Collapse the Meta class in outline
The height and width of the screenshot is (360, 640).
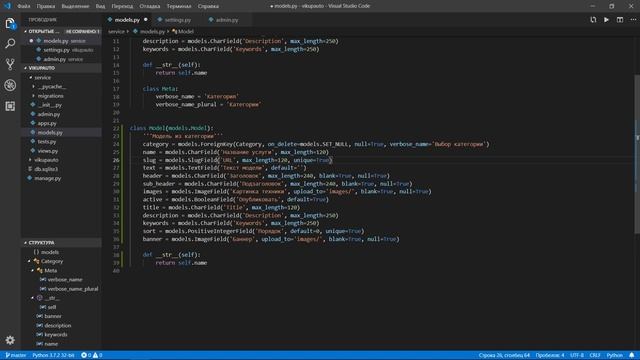click(33, 270)
